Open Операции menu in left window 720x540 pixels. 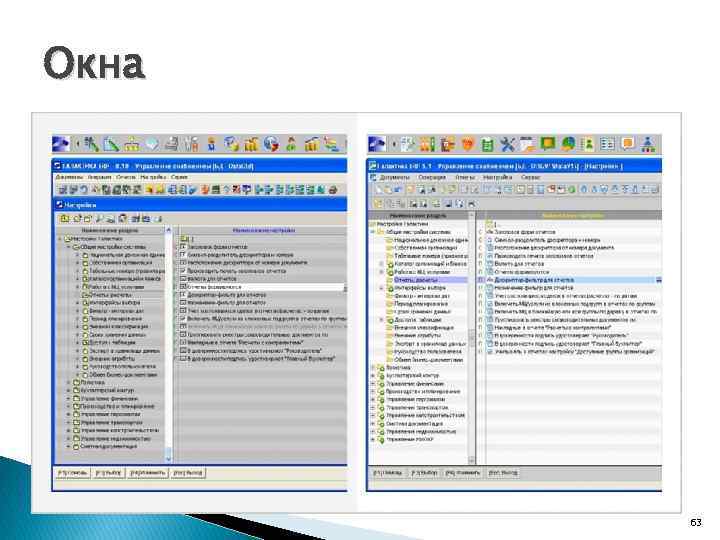click(x=99, y=177)
